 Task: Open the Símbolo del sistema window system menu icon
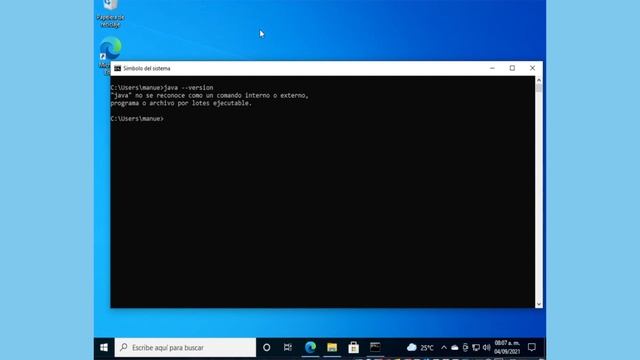pos(118,69)
